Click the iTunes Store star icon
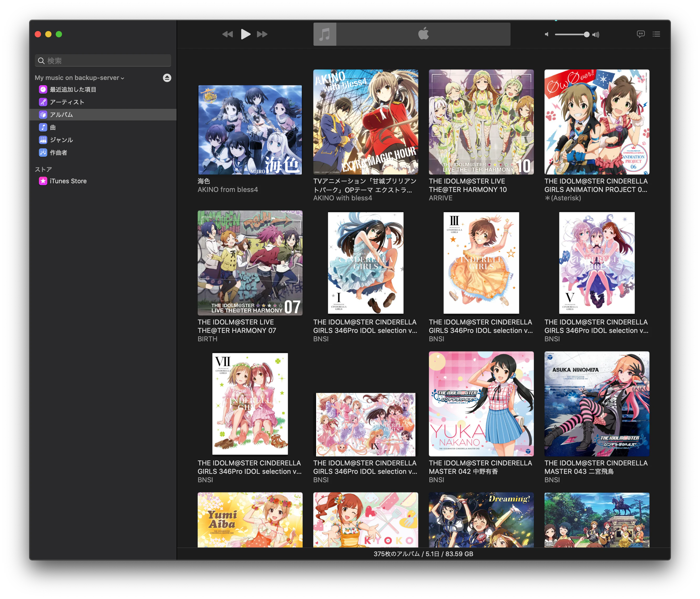The width and height of the screenshot is (700, 599). click(43, 181)
